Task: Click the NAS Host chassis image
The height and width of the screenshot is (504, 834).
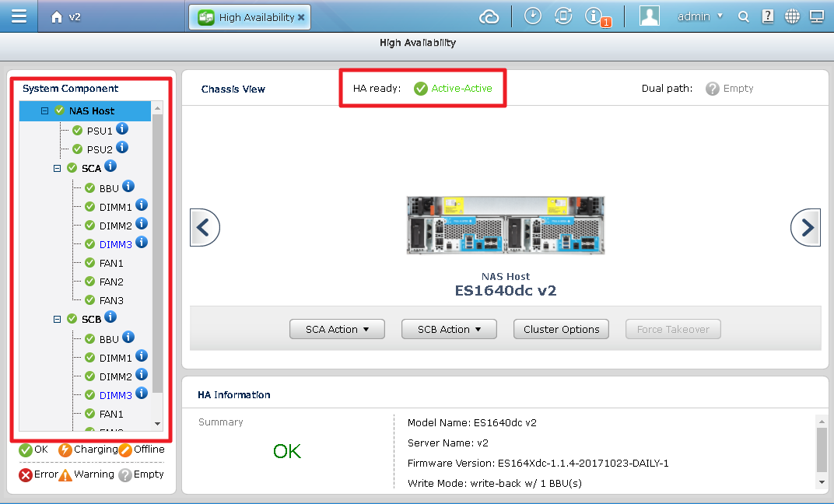Action: point(505,225)
